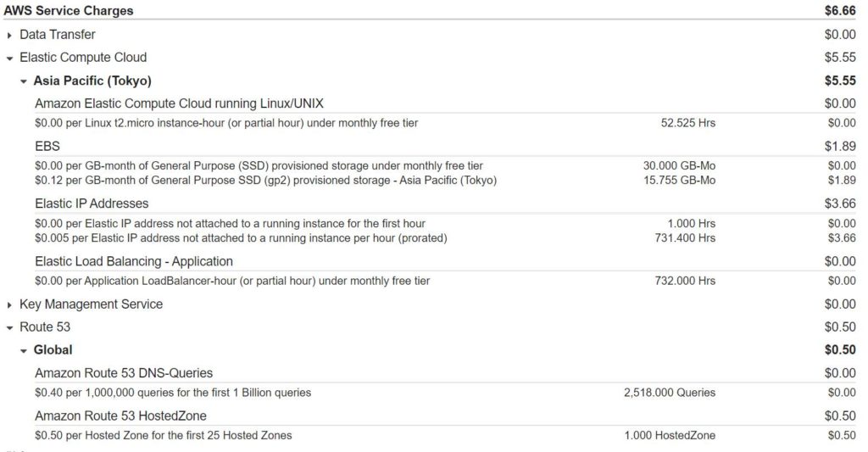Click the Linux t2.micro instance-hour line item
The image size is (868, 452).
point(226,123)
